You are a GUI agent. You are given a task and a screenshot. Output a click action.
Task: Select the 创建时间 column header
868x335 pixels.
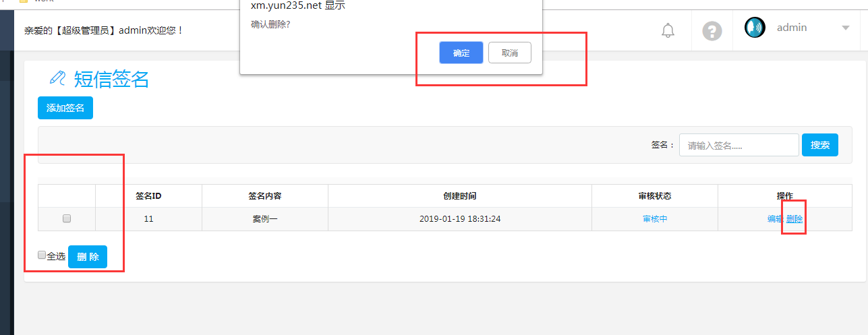pyautogui.click(x=459, y=196)
